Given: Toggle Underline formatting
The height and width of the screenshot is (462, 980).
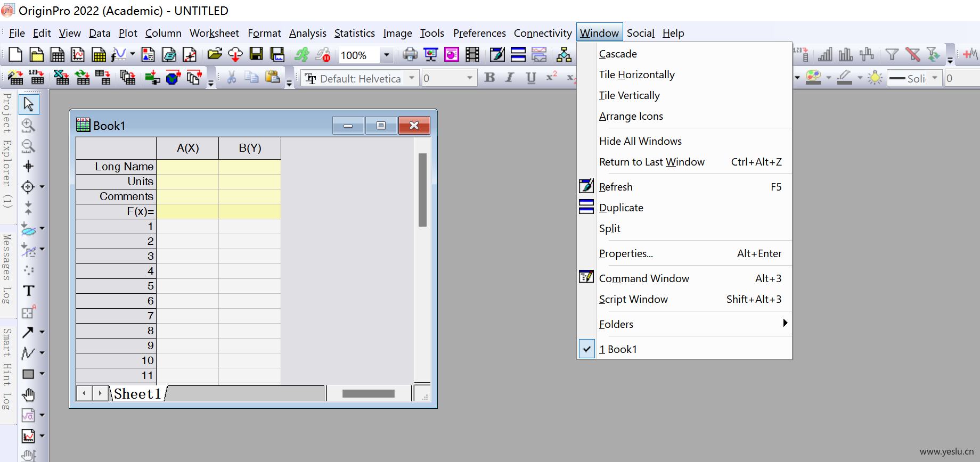Looking at the screenshot, I should 530,78.
